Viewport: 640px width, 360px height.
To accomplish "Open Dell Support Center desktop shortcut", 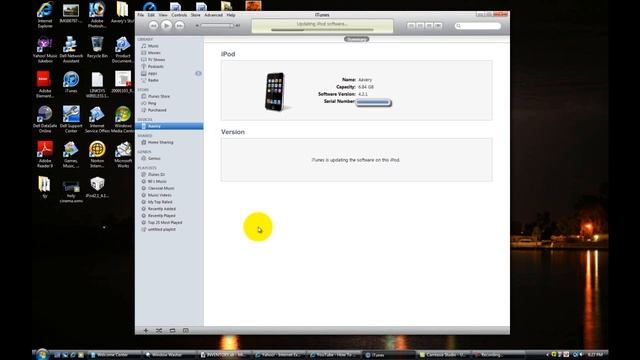I will [x=71, y=120].
